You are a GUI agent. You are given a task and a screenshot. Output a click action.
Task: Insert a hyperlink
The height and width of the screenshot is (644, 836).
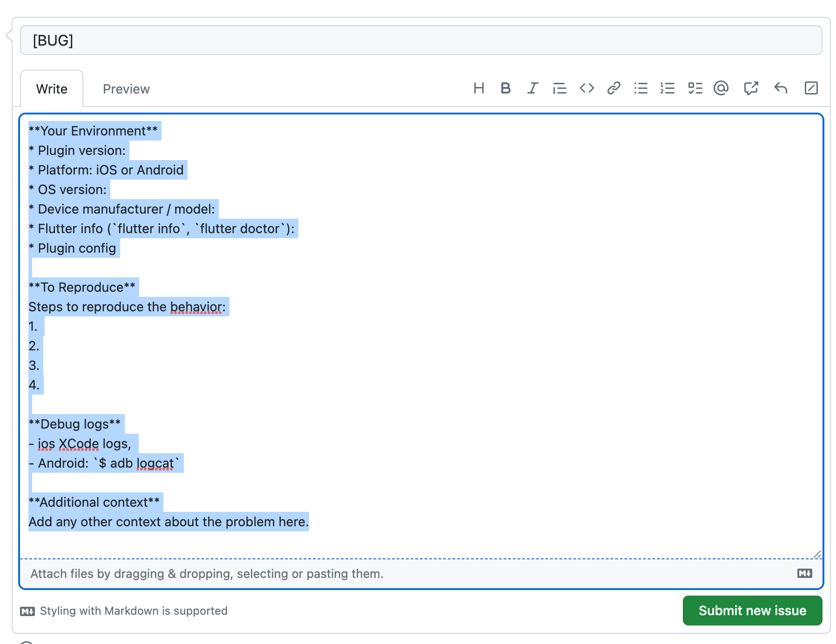click(x=614, y=88)
